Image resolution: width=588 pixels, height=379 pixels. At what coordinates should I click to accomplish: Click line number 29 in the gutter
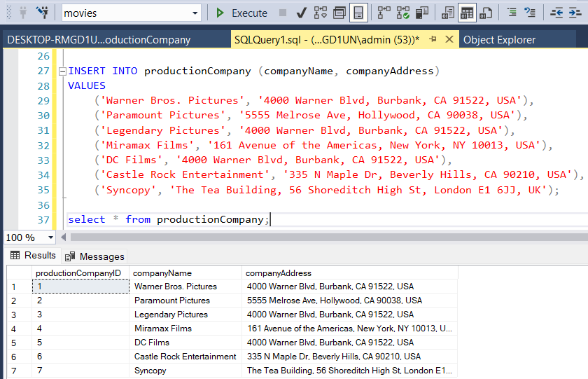[x=43, y=101]
